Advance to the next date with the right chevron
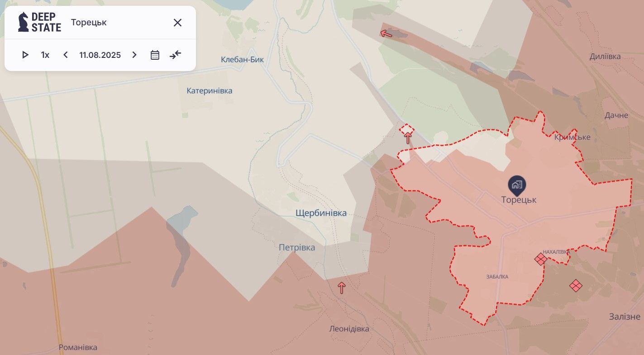This screenshot has height=355, width=644. 134,55
